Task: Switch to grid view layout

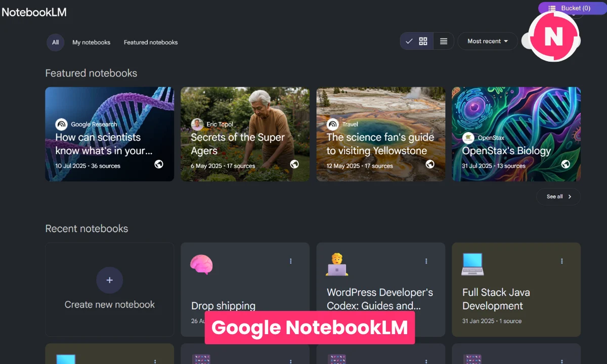Action: coord(423,41)
